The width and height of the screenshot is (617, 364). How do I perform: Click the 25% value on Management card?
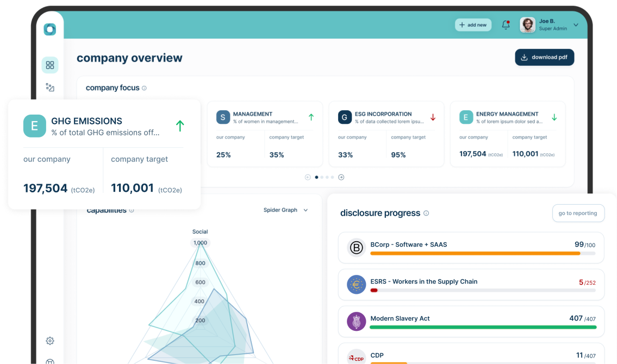pos(223,155)
